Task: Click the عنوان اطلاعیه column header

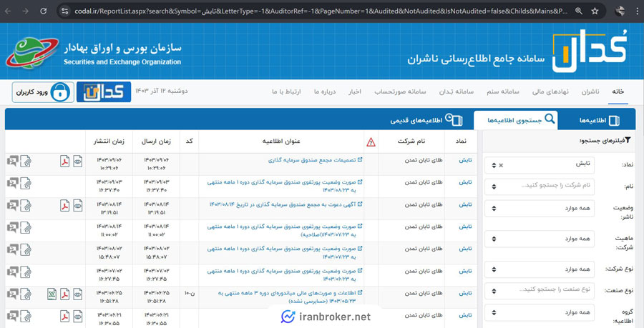Action: tap(281, 141)
